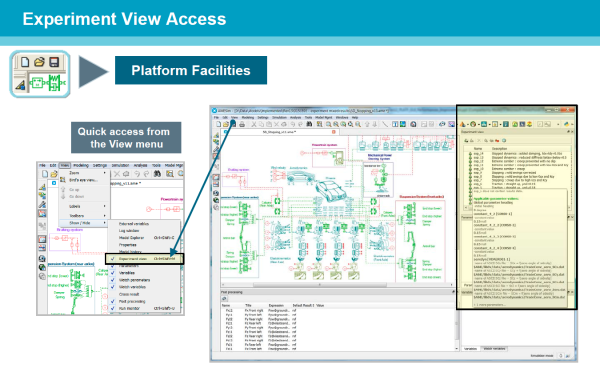
Task: Click the binoculars Find icon in main toolbar
Action: (x=309, y=124)
